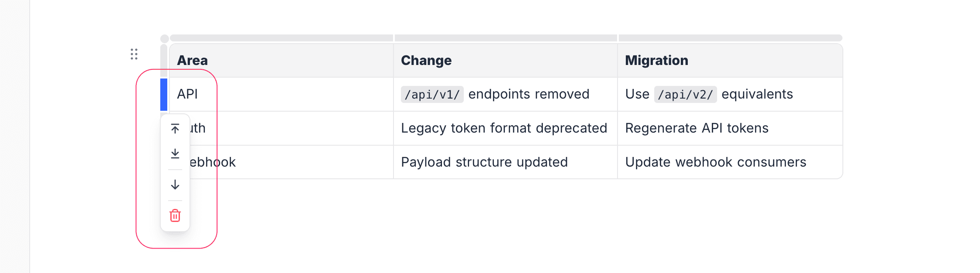The width and height of the screenshot is (980, 273).
Task: Click the six-dot block drag handle
Action: (134, 54)
